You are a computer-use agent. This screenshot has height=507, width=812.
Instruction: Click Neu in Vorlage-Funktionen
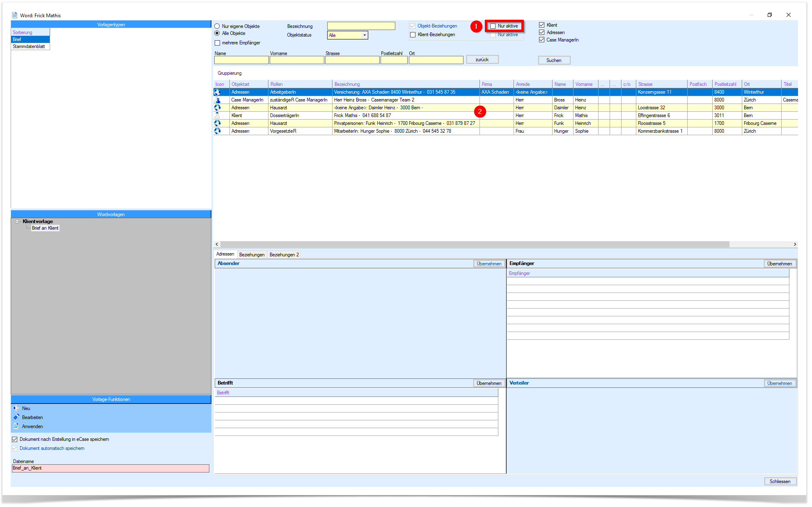tap(26, 408)
